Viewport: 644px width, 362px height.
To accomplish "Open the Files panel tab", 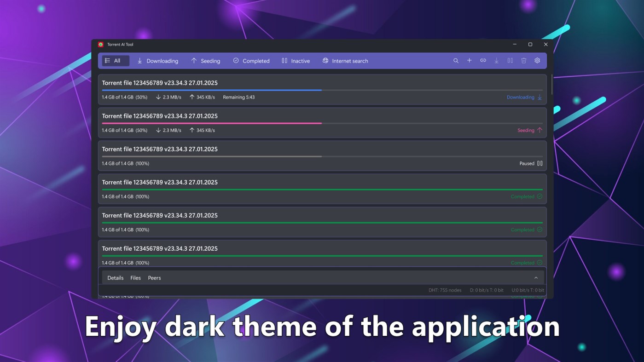I will 135,278.
